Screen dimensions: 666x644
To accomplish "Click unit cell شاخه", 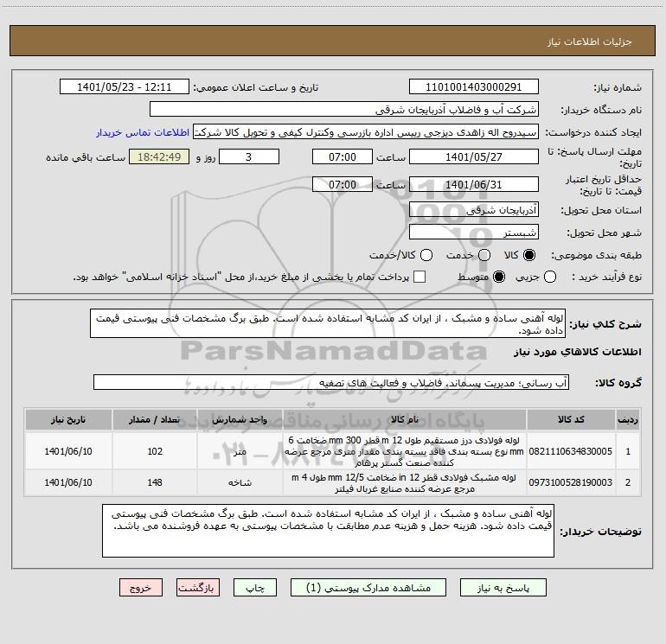I will tap(240, 482).
